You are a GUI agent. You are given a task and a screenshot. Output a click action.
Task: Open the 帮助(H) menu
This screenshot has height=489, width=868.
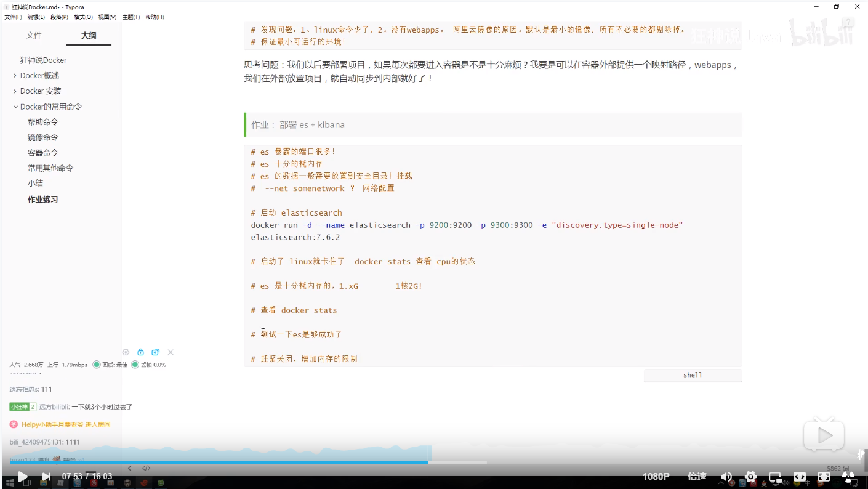[155, 17]
